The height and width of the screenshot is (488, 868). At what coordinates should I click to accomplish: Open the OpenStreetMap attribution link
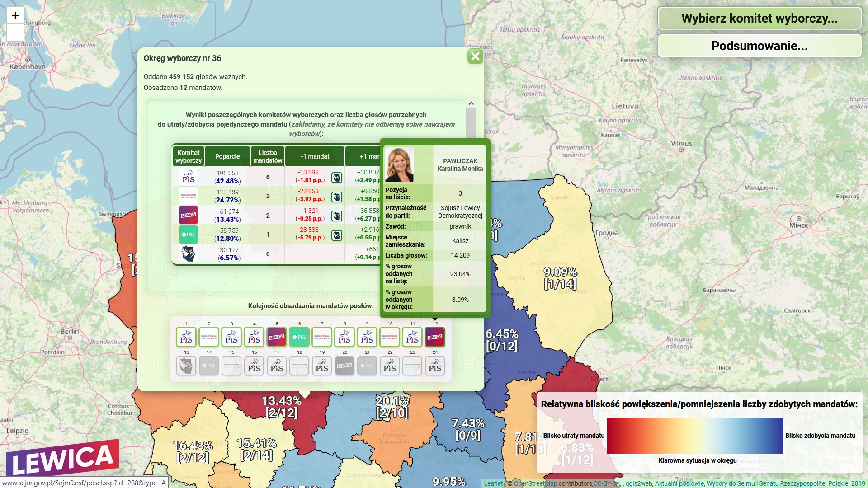pos(535,483)
